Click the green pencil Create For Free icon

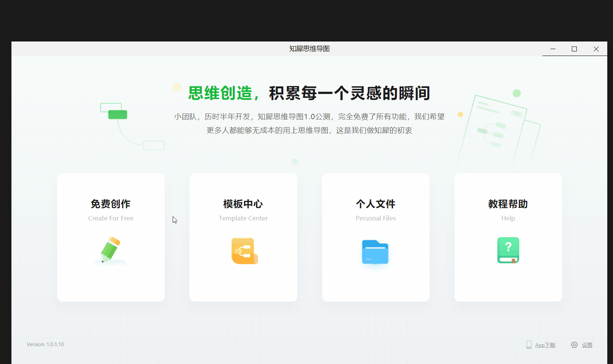pyautogui.click(x=111, y=250)
